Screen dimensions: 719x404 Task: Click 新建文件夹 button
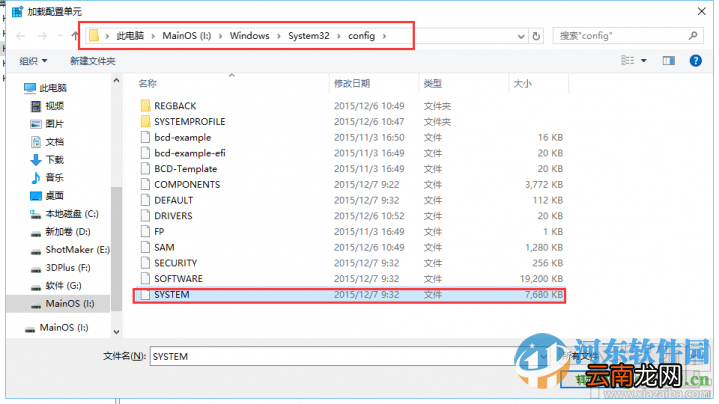(93, 61)
